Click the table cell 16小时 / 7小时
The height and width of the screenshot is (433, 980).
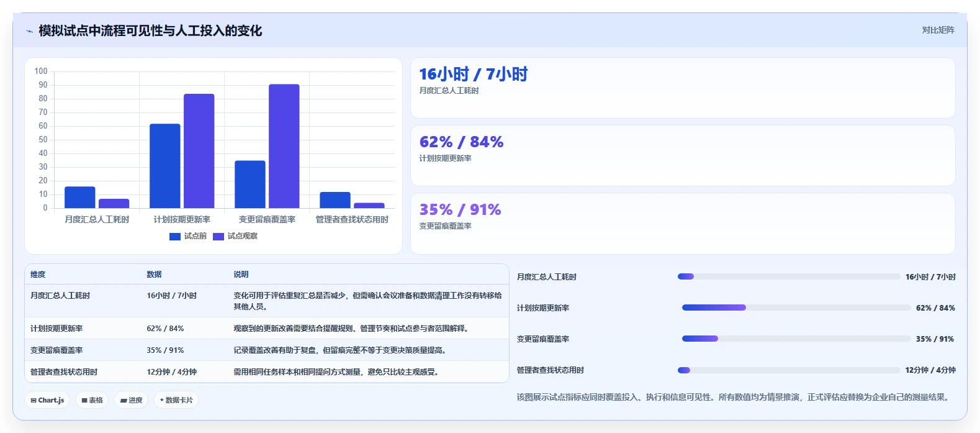[x=172, y=296]
